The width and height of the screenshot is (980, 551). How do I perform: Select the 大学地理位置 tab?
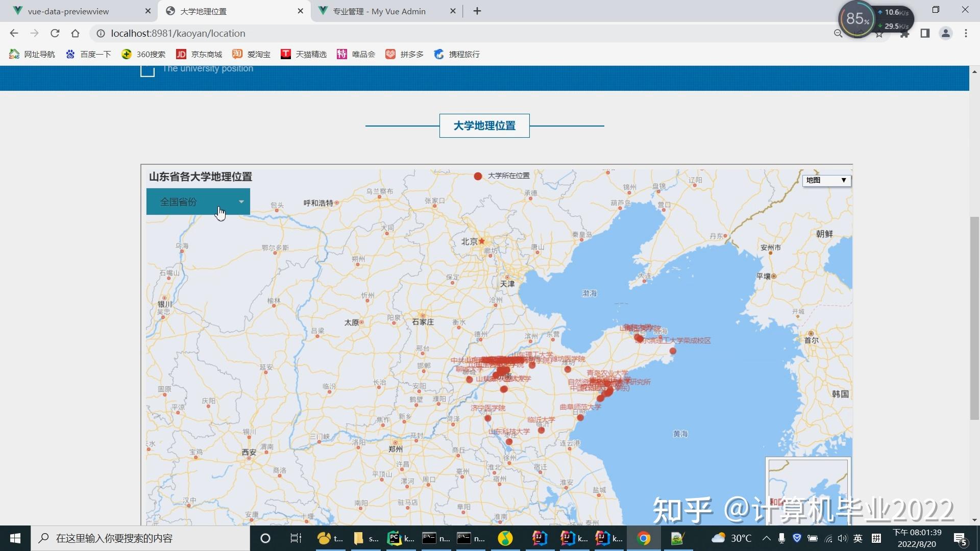coord(235,11)
